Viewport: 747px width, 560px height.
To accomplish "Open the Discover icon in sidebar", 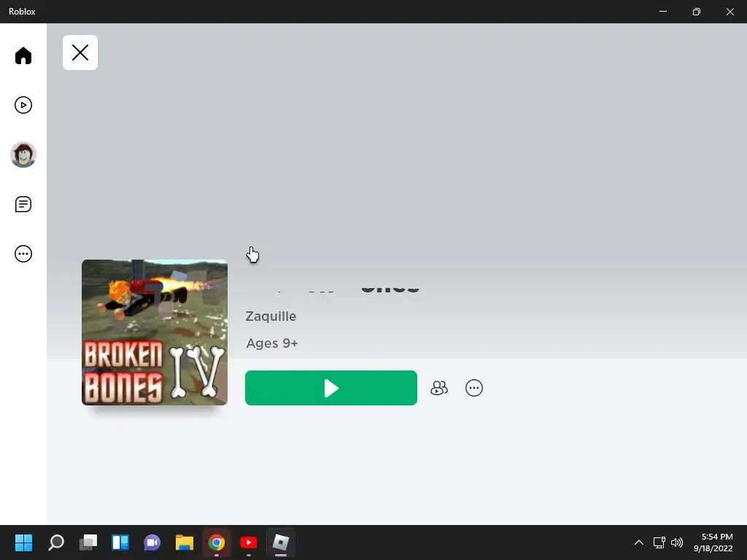I will coord(23,105).
